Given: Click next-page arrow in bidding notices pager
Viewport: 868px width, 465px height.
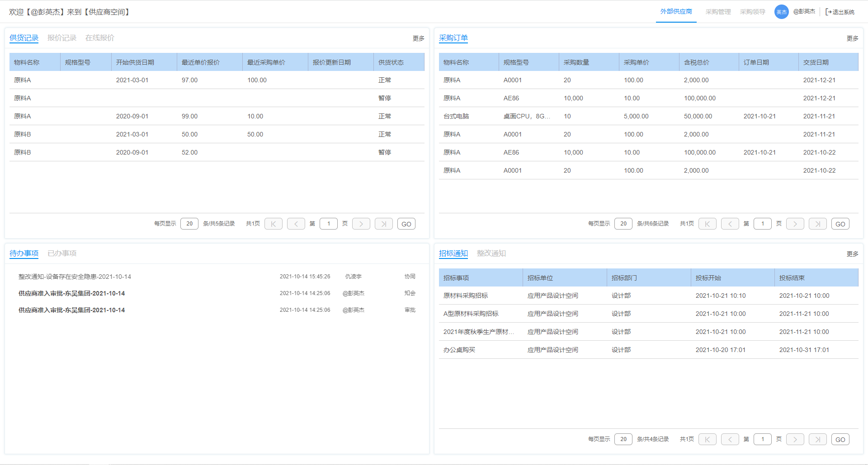Looking at the screenshot, I should tap(795, 439).
